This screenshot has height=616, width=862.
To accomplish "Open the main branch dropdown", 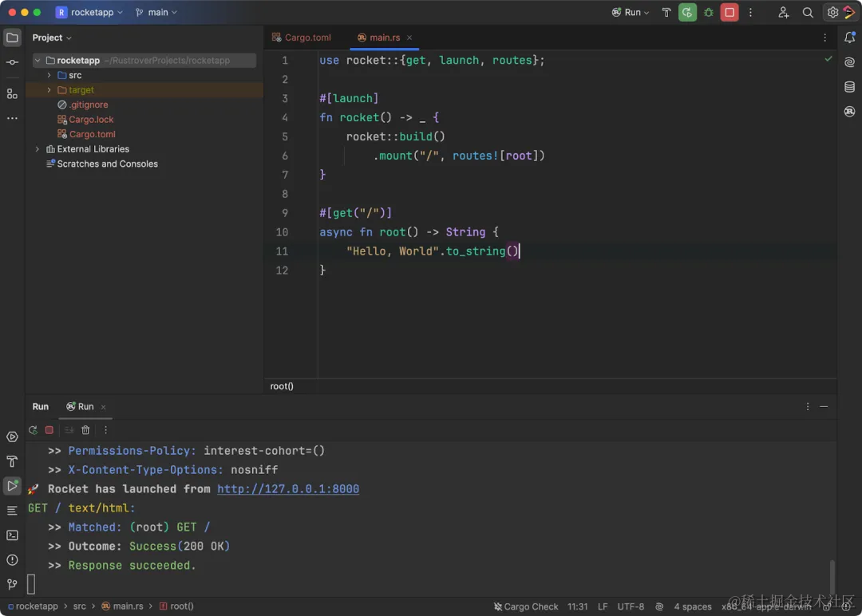I will click(x=156, y=13).
